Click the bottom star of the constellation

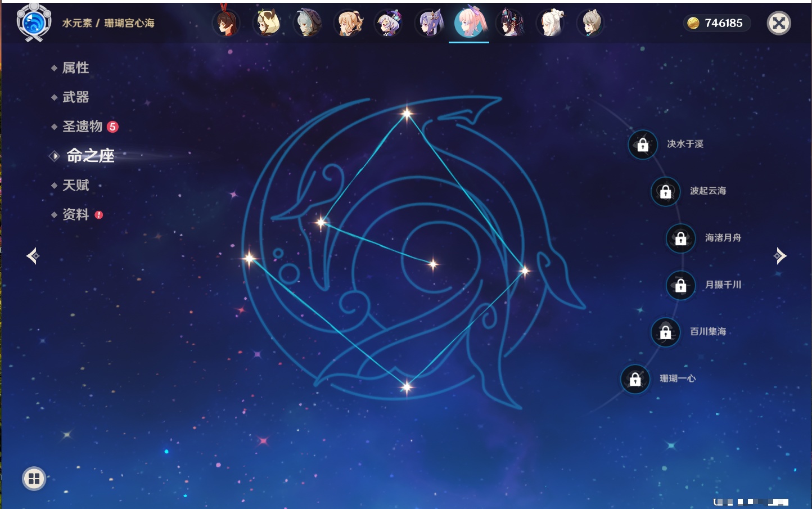pos(407,386)
